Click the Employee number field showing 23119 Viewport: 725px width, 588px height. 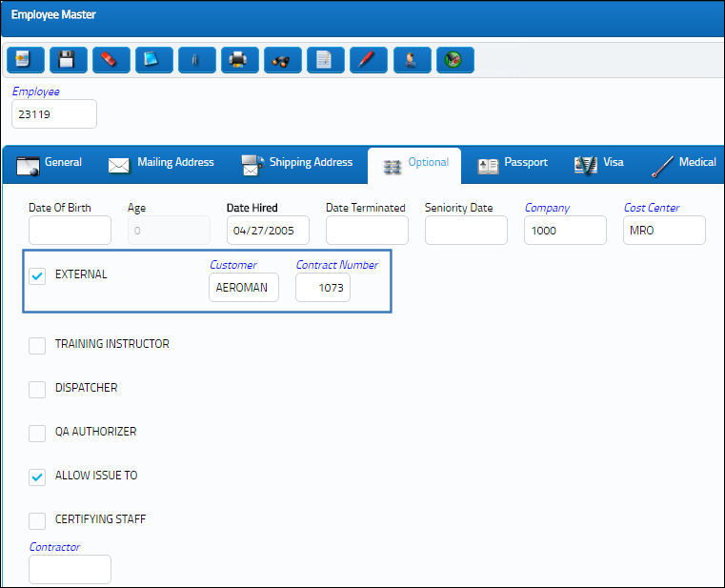(54, 113)
